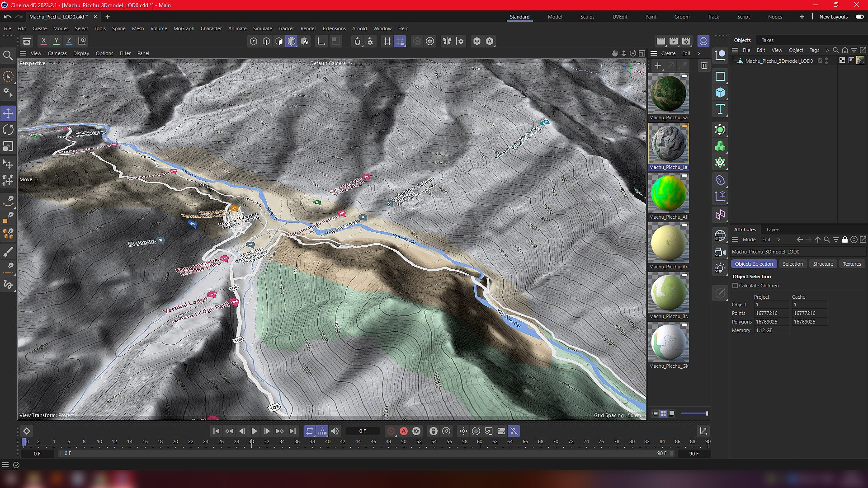Image resolution: width=868 pixels, height=488 pixels.
Task: Click the Play forward button
Action: pos(254,431)
